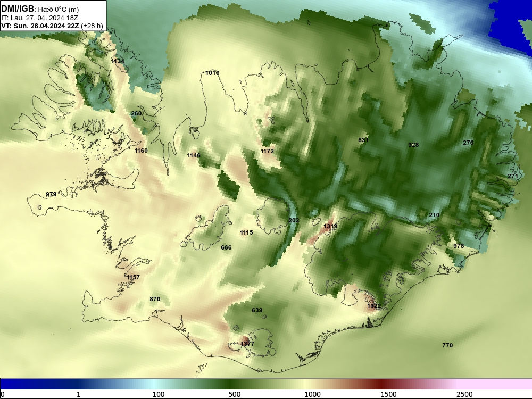Click the legend label 1
532x399 pixels.
pos(78,394)
